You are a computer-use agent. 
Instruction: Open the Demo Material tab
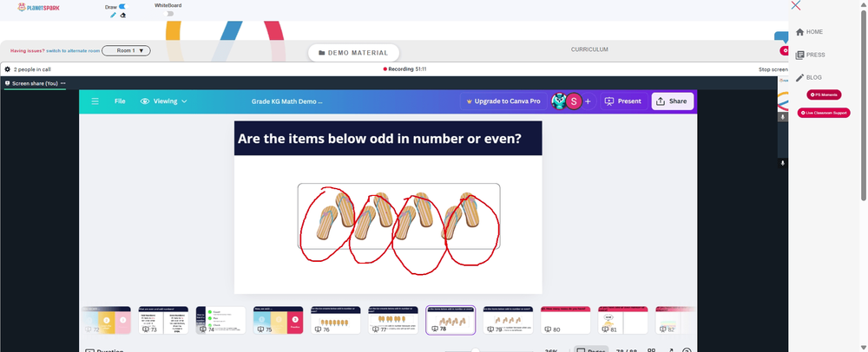(x=353, y=53)
